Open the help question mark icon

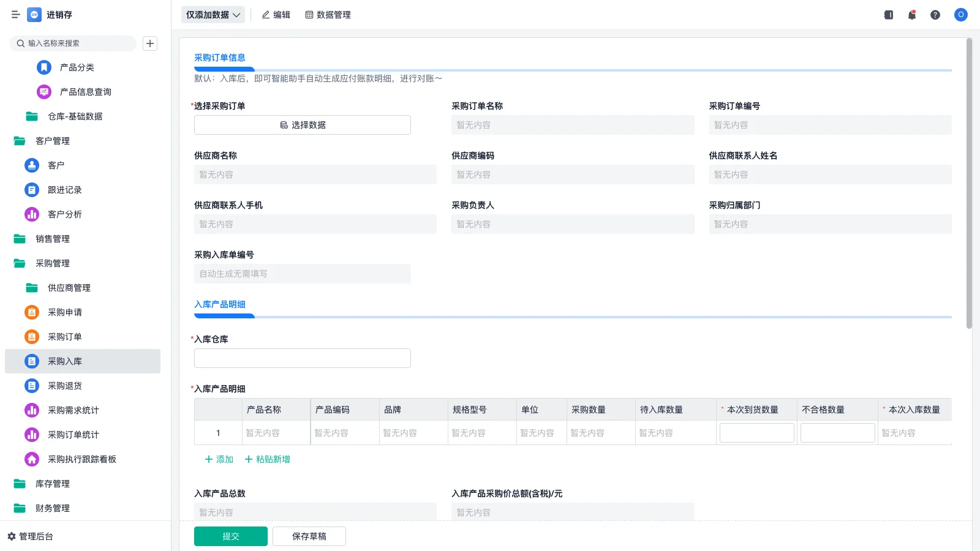(x=935, y=15)
